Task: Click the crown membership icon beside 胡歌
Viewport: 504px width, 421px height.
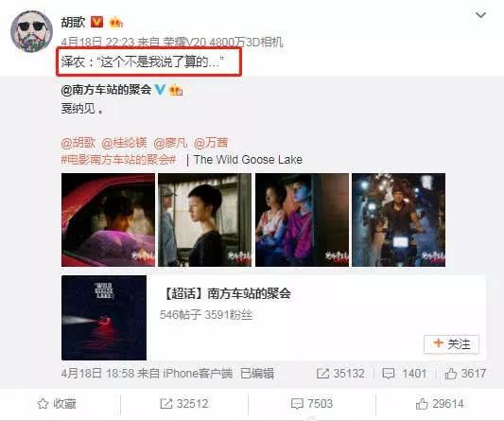Action: coord(116,23)
